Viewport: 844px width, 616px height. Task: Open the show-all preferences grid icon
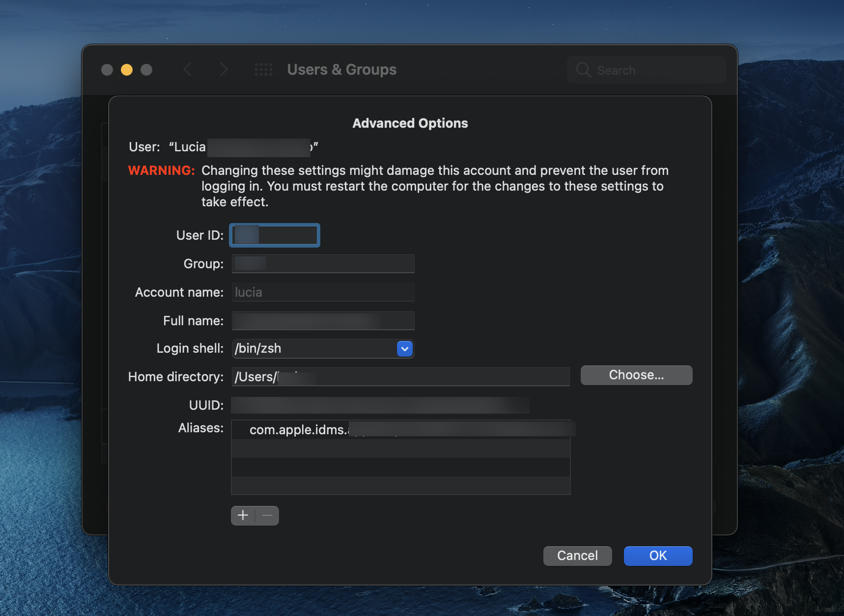tap(263, 70)
